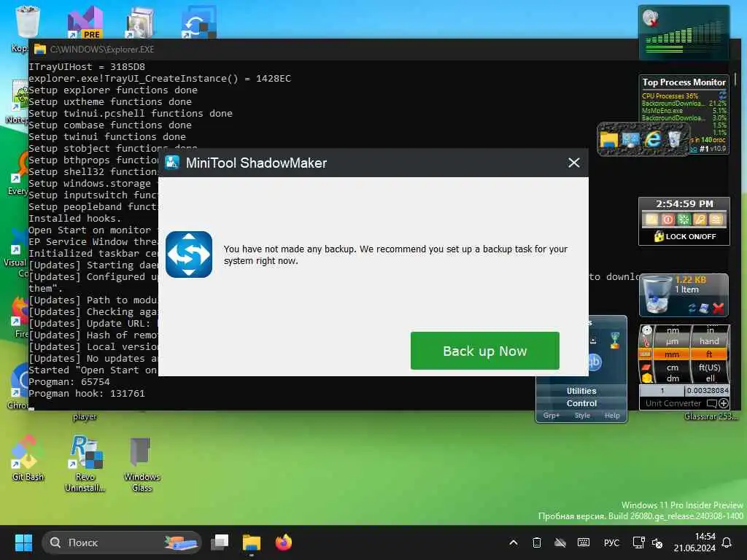Click the Top Process Monitor gadget title
The height and width of the screenshot is (560, 747).
point(684,82)
